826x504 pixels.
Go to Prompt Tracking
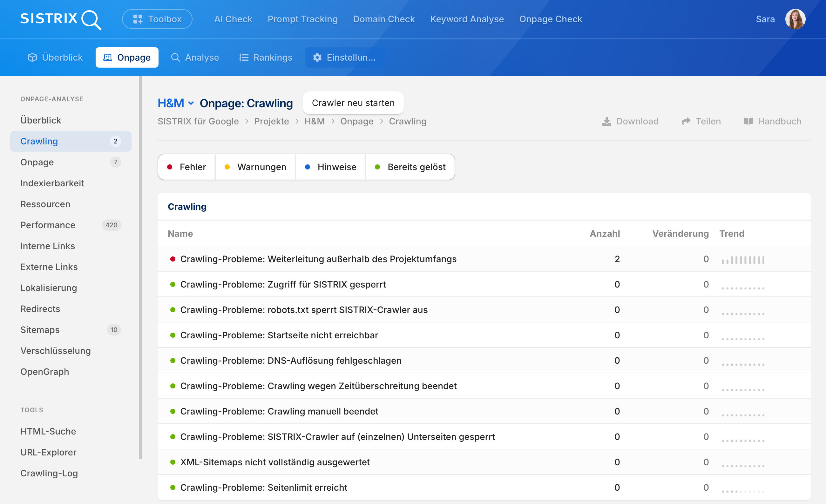coord(302,19)
